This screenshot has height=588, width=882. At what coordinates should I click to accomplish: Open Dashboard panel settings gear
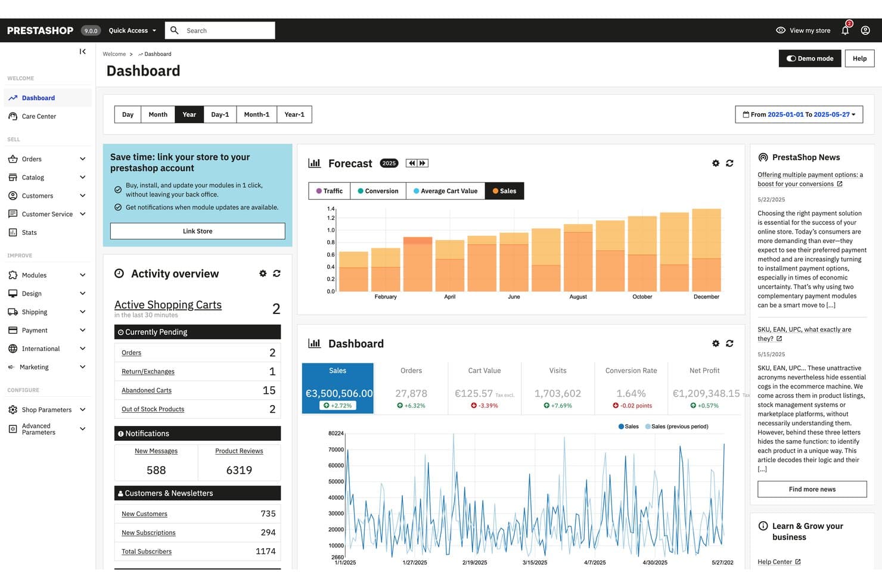(716, 343)
